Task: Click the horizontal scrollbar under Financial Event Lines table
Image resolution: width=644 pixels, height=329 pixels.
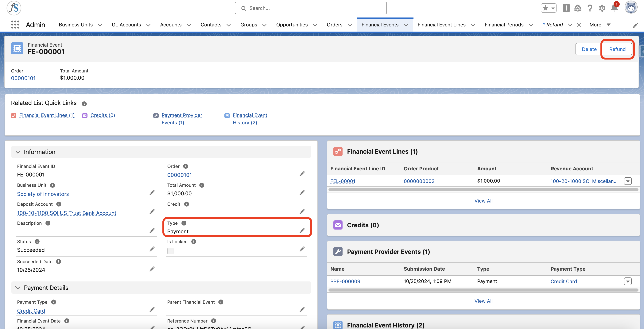Action: (x=483, y=190)
